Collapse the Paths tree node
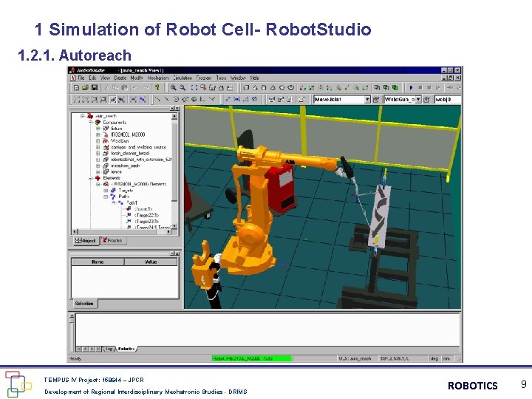Viewport: 532px width, 399px height. pyautogui.click(x=106, y=197)
